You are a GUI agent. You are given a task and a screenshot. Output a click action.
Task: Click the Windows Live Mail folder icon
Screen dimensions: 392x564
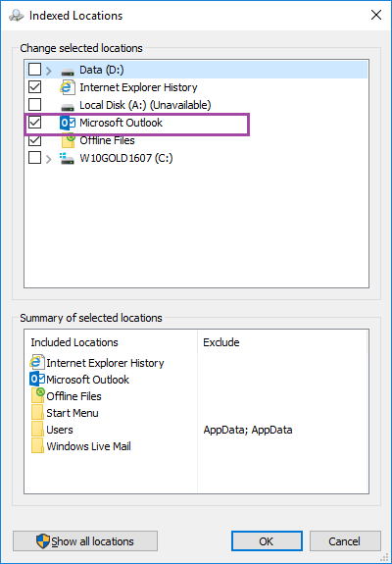coord(37,446)
